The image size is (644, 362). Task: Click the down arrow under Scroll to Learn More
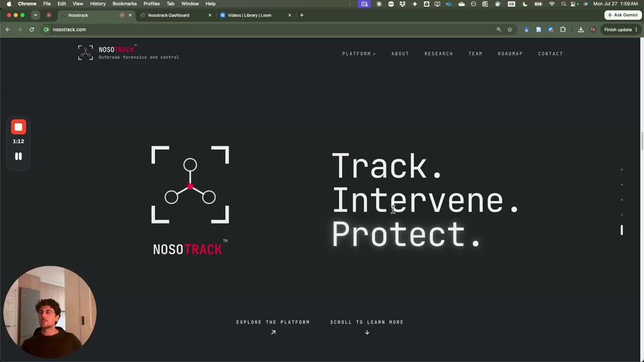point(367,332)
